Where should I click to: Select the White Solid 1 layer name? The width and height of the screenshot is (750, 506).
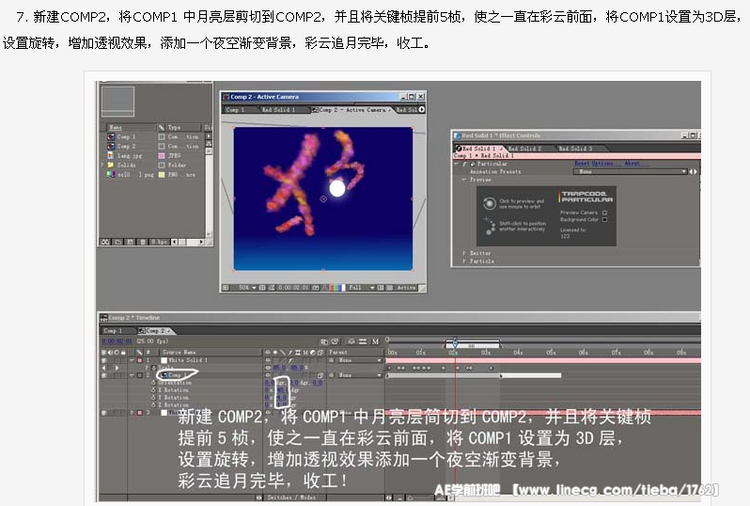(188, 360)
